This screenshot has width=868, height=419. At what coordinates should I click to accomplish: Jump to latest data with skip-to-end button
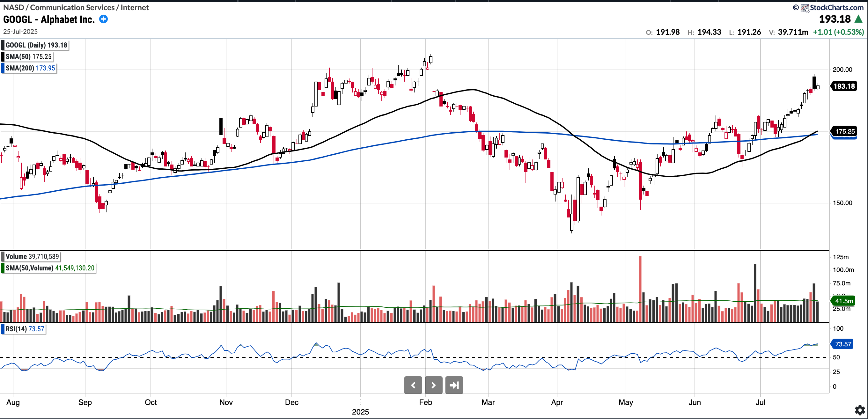coord(454,385)
